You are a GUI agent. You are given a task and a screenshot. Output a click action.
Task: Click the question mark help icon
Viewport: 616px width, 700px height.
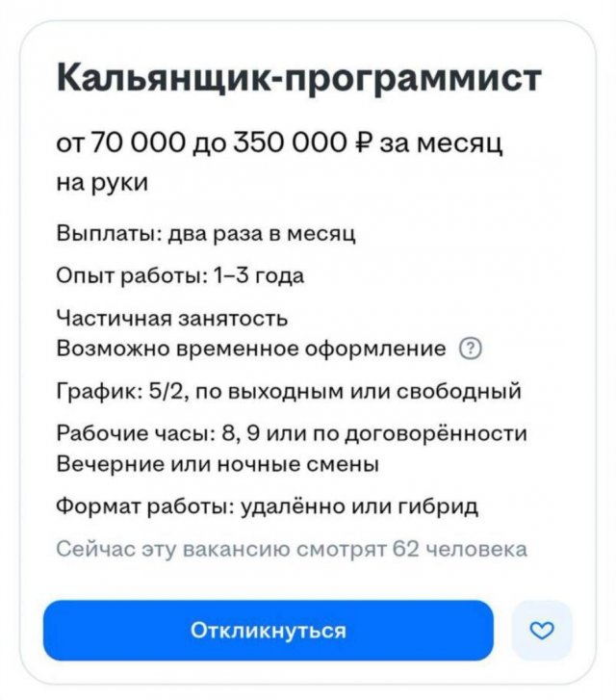[x=472, y=349]
